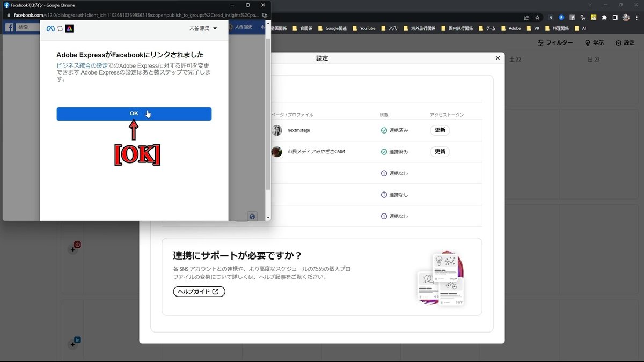The height and width of the screenshot is (362, 644).
Task: Click the 日 23 calendar day header
Action: 594,60
